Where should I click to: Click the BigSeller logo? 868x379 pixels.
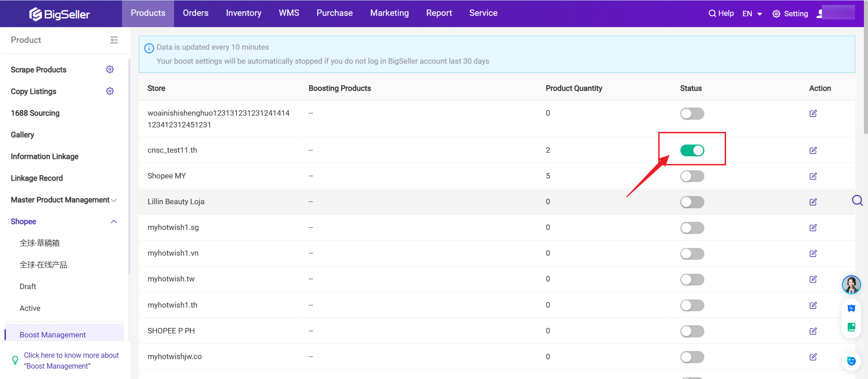pos(60,14)
